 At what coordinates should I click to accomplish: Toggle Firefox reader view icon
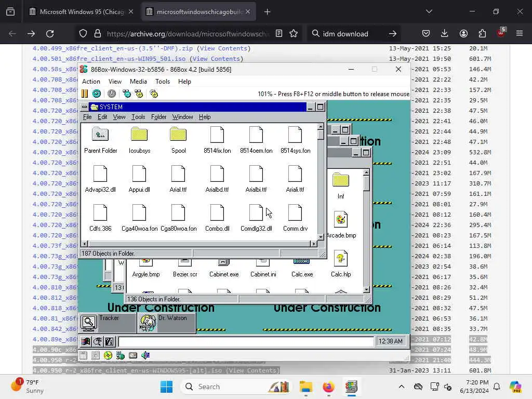279,34
